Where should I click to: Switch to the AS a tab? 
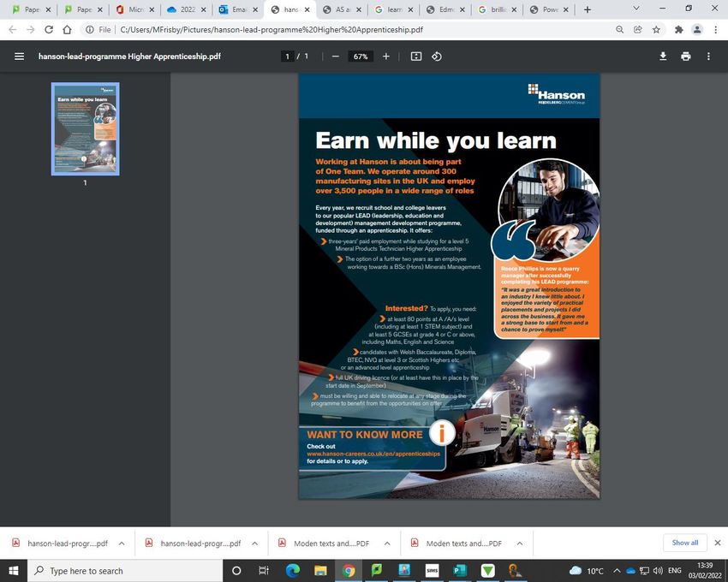tap(342, 9)
